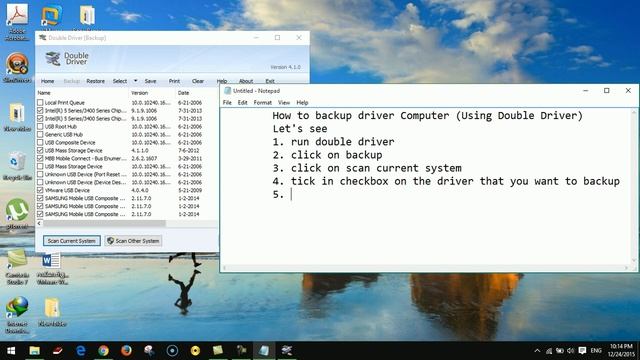Untick the VMware USB Device checkbox
640x360 pixels.
(x=40, y=190)
